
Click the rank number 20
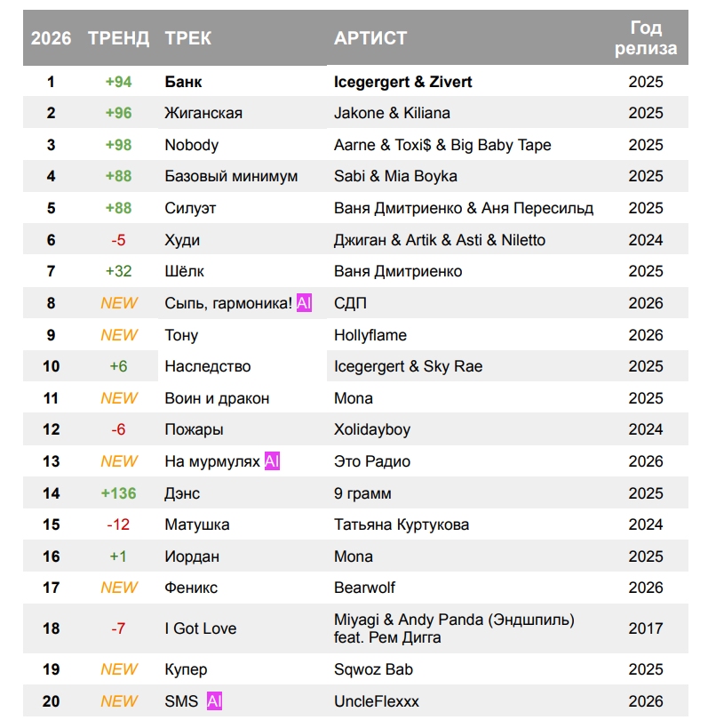pos(51,701)
